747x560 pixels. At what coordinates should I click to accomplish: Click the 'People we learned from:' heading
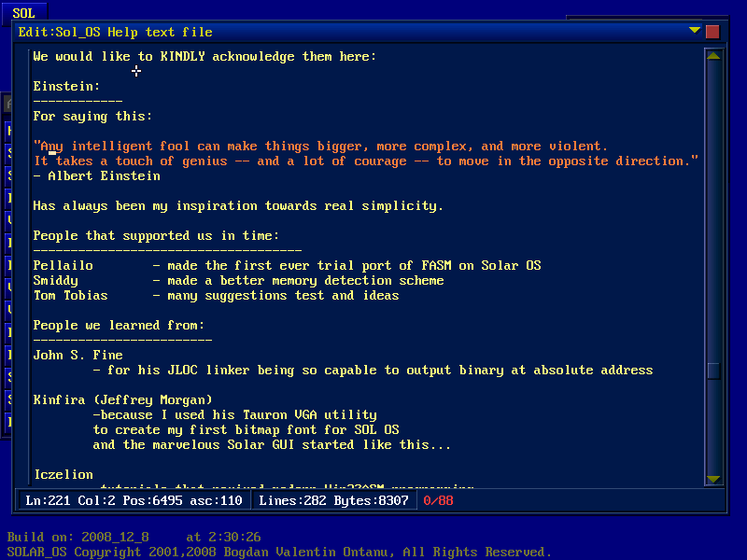tap(120, 326)
